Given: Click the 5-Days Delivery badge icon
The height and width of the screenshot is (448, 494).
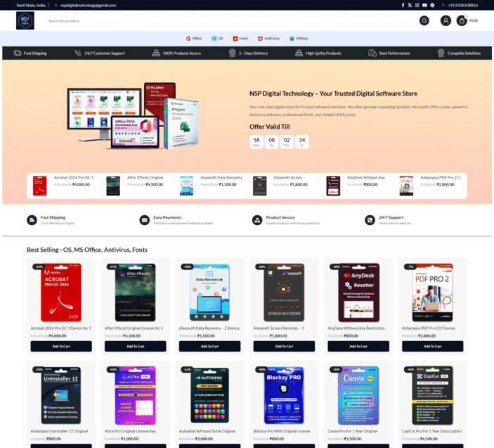Looking at the screenshot, I should point(232,53).
